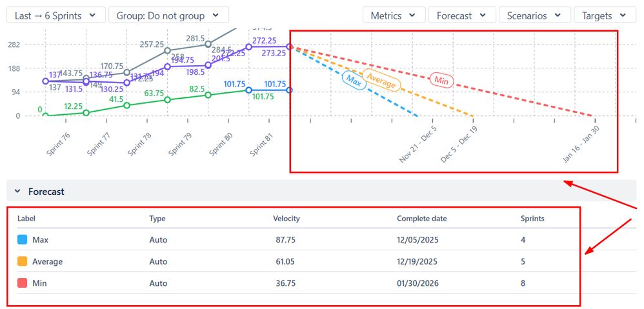
Task: Click the green data point labeled 12.25
Action: coord(86,113)
